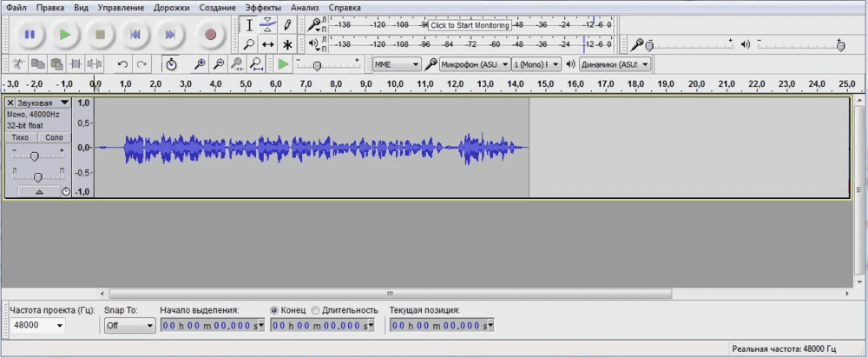868x358 pixels.
Task: Redo the last undone action
Action: coord(141,63)
